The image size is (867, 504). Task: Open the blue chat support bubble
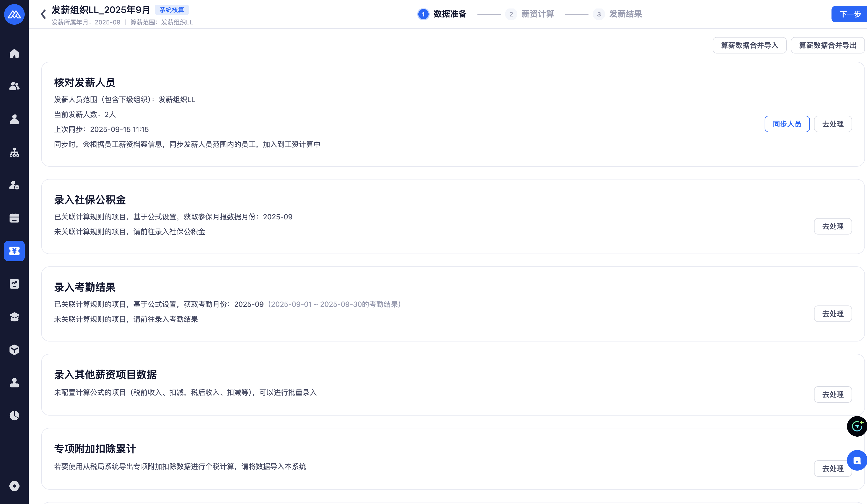[x=857, y=460]
